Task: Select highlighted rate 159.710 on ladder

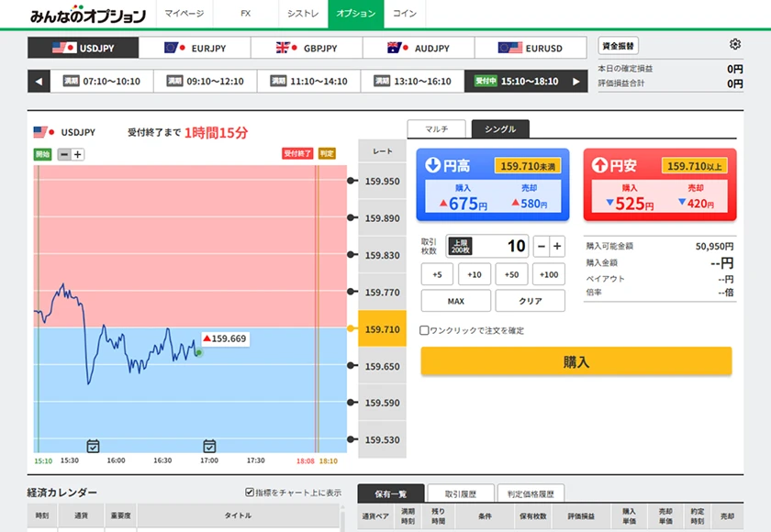Action: 382,329
